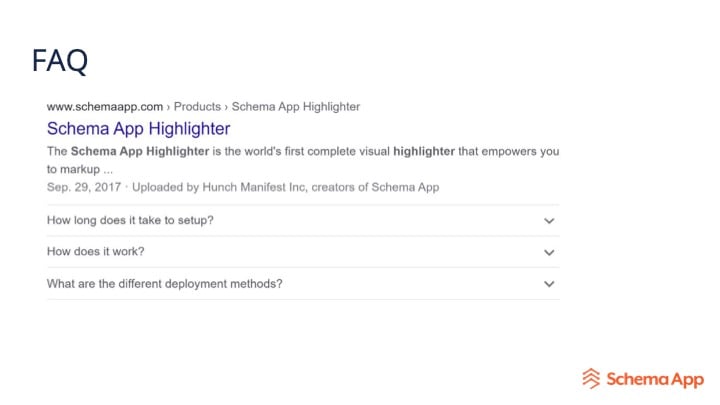
Task: Click the 'Sep. 29, 2017' upload date
Action: click(84, 187)
